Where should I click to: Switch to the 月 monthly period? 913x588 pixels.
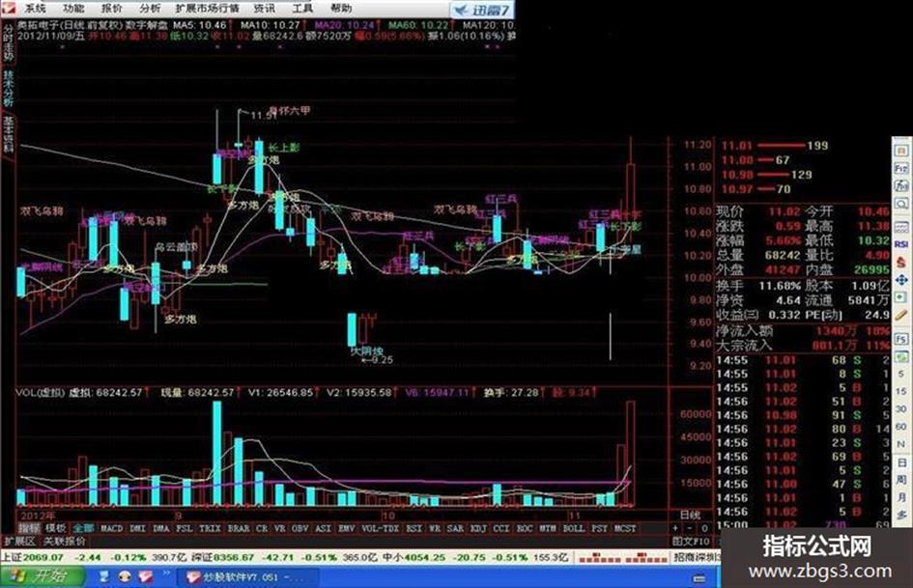click(x=900, y=497)
